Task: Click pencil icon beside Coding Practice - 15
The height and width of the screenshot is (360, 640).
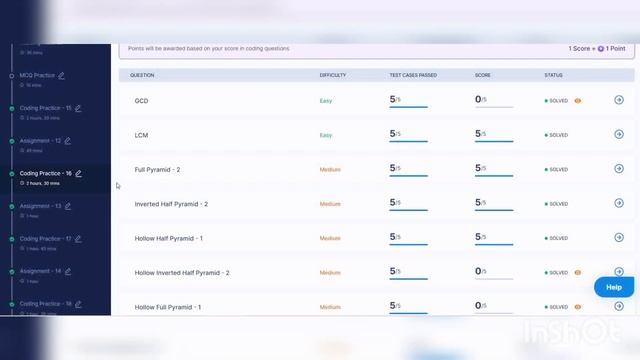Action: pos(78,108)
